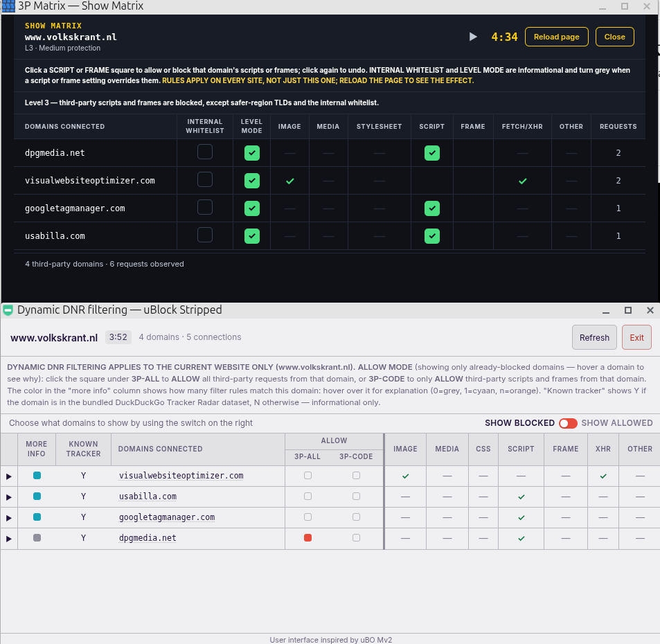Screen dimensions: 660x644
Task: Click the uBlock Stripped shield title icon
Action: click(8, 310)
